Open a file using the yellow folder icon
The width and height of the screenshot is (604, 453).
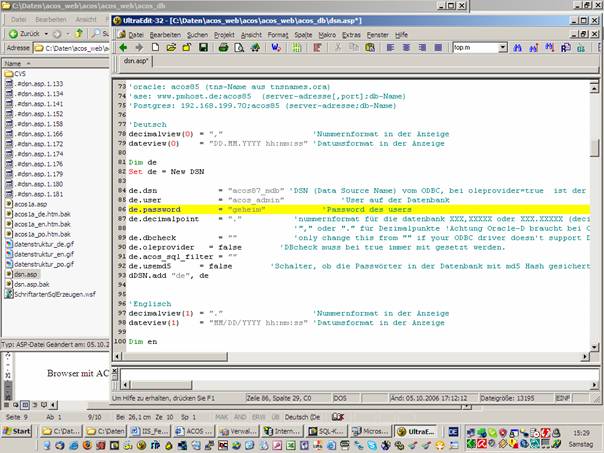point(171,48)
